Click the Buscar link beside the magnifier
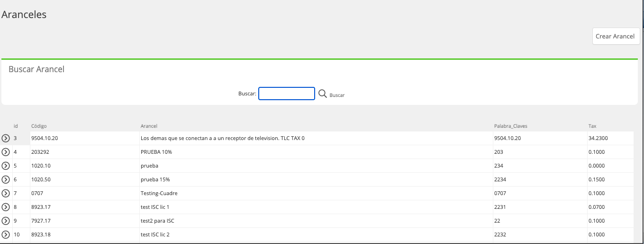Screen dimensions: 644x244 click(337, 95)
